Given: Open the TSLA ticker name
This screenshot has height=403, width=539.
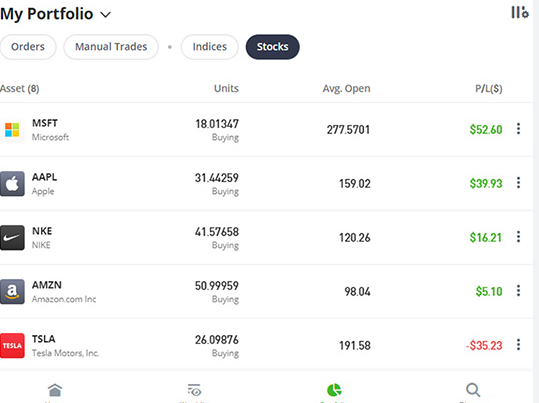Looking at the screenshot, I should (x=43, y=339).
